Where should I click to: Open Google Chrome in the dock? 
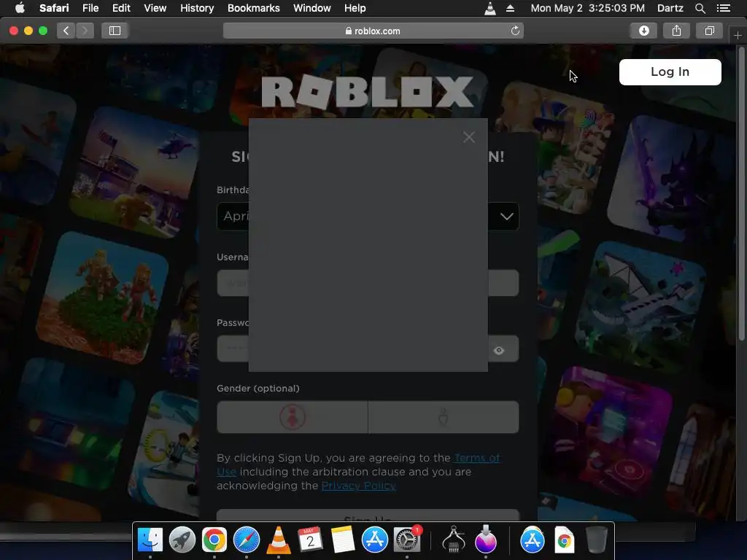click(214, 540)
